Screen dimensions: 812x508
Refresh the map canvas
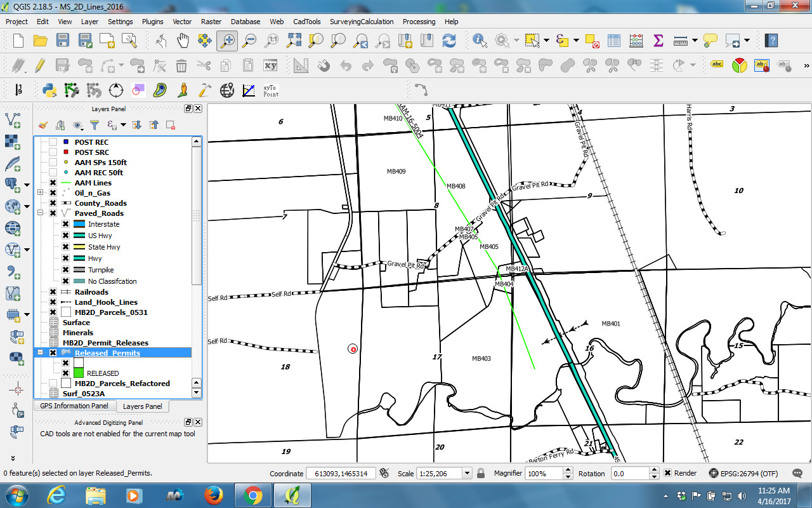pos(450,40)
